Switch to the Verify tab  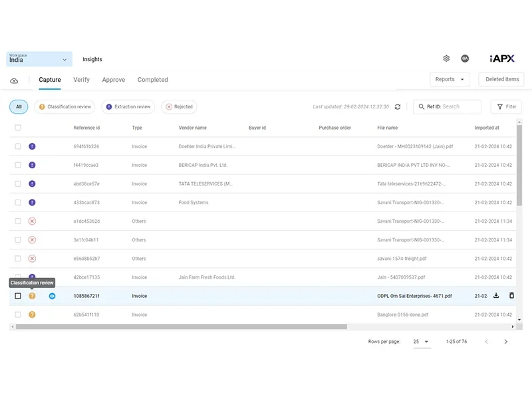click(x=81, y=80)
